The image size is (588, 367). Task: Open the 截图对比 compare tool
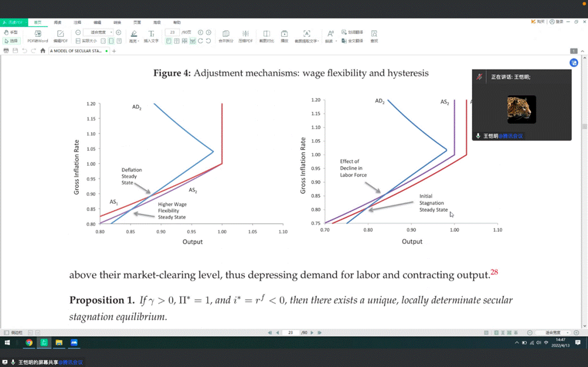pyautogui.click(x=266, y=36)
